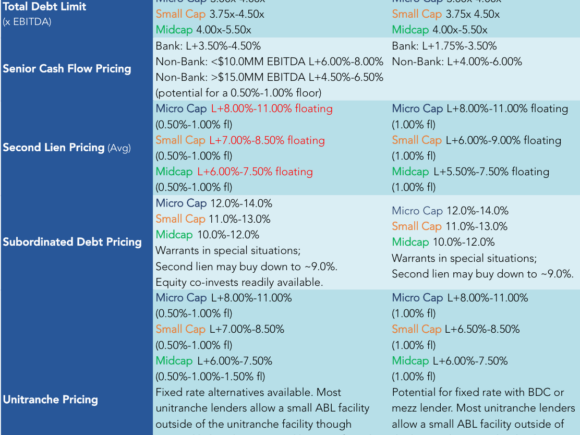Click the potential 0.50%-1.00% floor note

pyautogui.click(x=239, y=93)
